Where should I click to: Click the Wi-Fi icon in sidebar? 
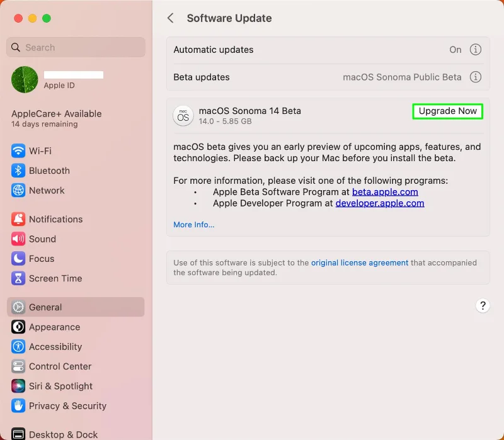coord(18,151)
